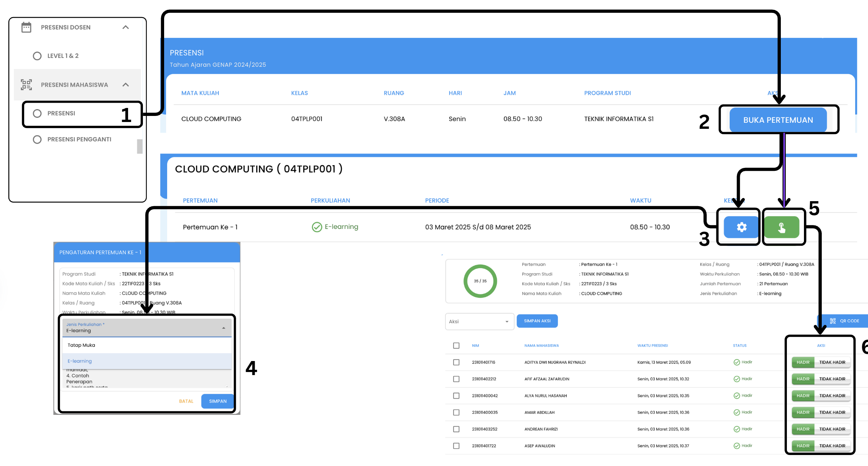The height and width of the screenshot is (466, 868).
Task: Click the Presensi Dosen calendar icon
Action: coord(26,27)
